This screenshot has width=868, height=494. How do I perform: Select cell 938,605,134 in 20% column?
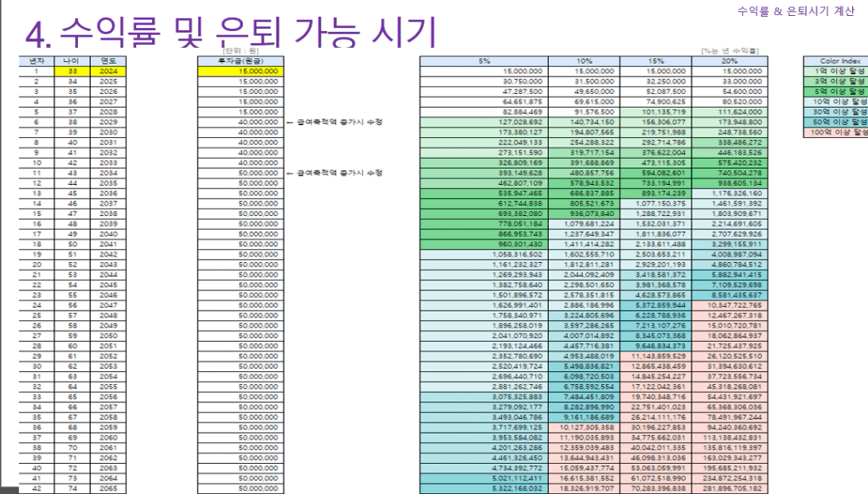[729, 182]
